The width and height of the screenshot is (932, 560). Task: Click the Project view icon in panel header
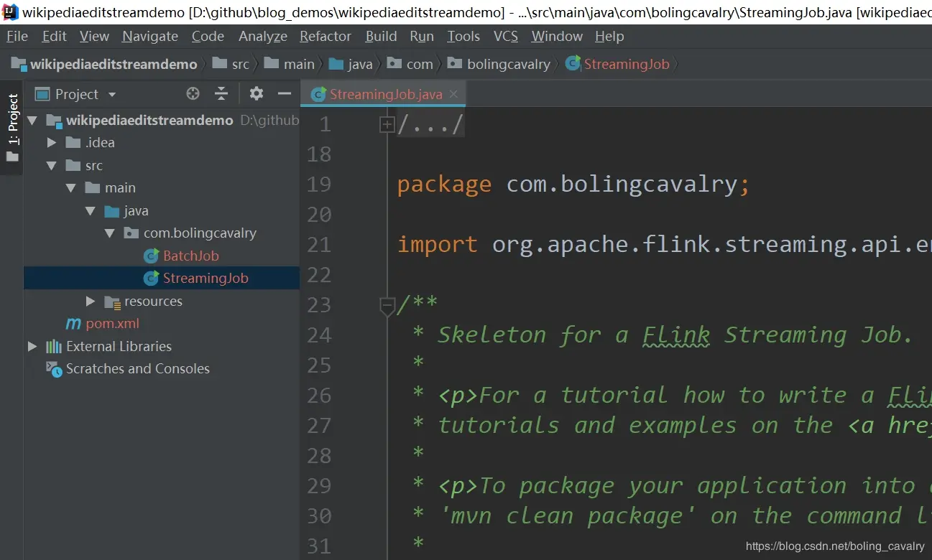(42, 94)
